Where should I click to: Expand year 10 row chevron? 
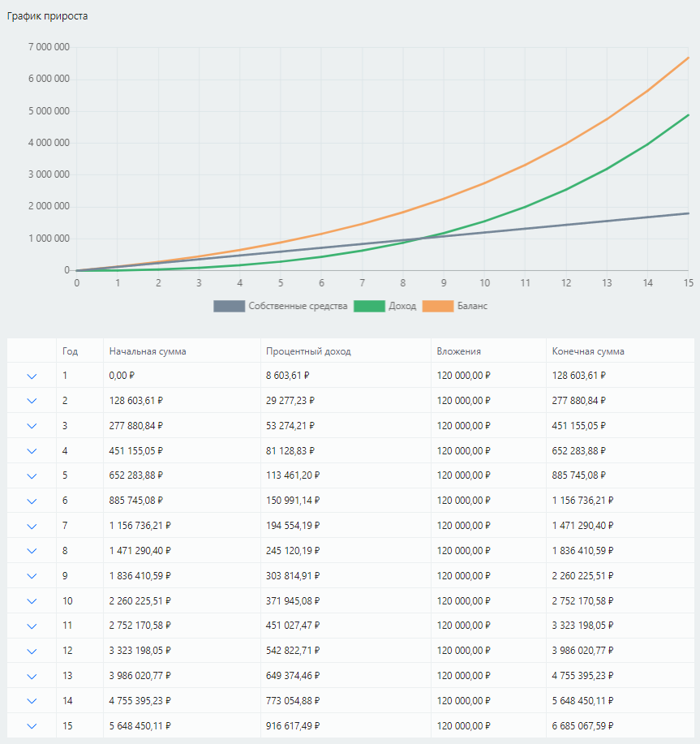[32, 601]
